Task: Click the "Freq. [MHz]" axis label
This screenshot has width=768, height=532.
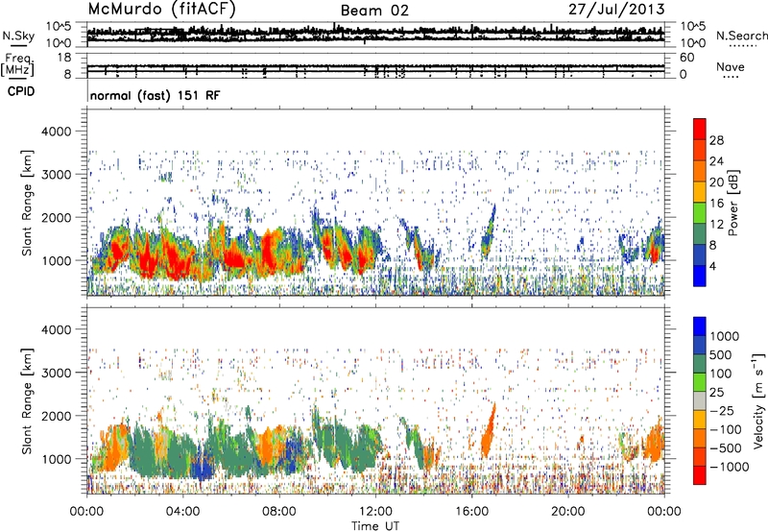Action: point(17,65)
